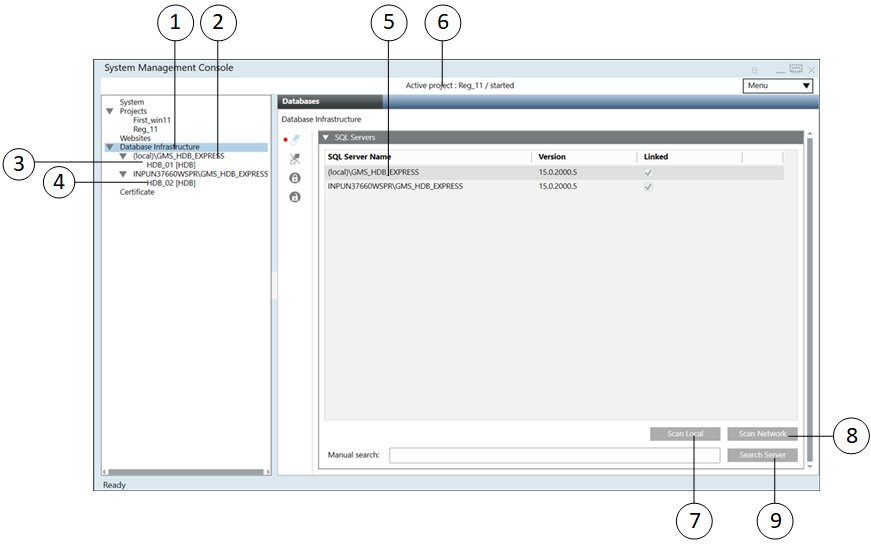Image resolution: width=871 pixels, height=547 pixels.
Task: Click the unlocked padlock icon in sidebar
Action: tap(295, 197)
